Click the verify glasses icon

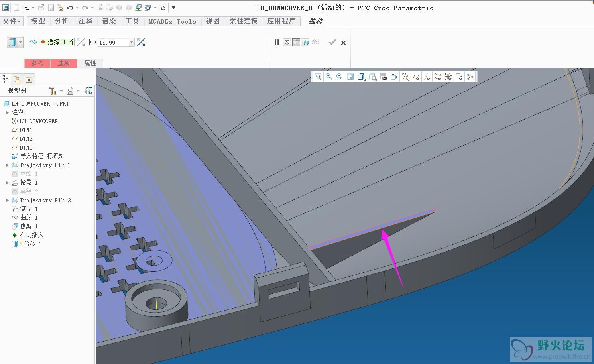pyautogui.click(x=316, y=42)
